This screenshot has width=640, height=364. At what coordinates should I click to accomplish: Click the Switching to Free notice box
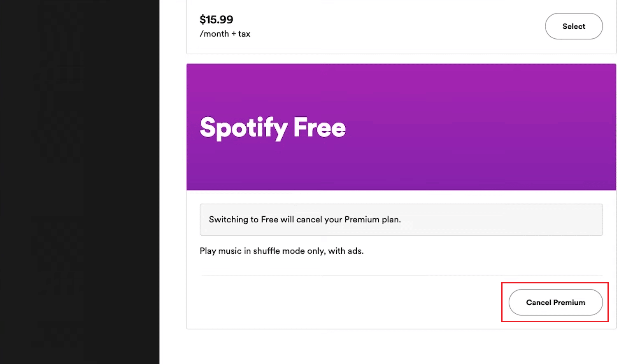click(401, 220)
